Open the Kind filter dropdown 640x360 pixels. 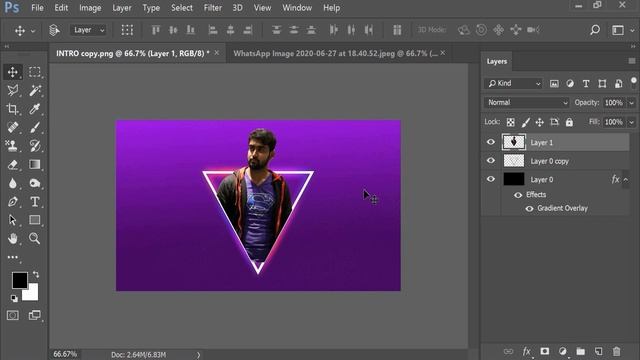pos(514,83)
